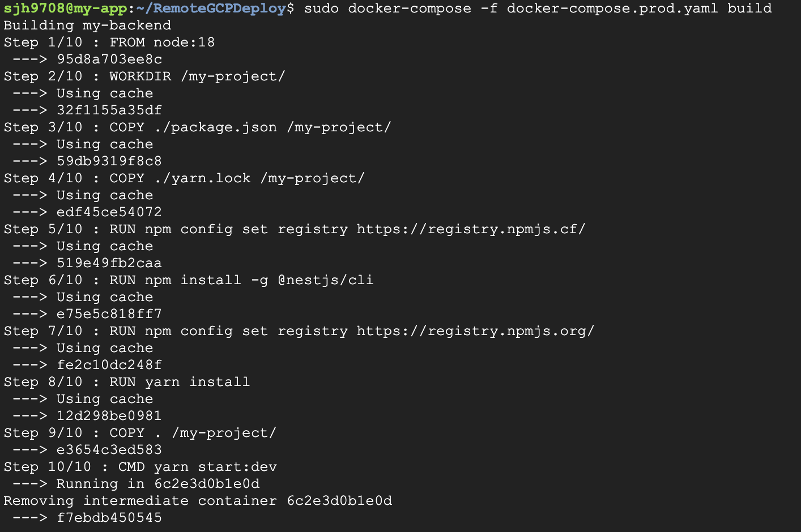801x532 pixels.
Task: Click the line 'Step 3/10 : COPY ./package.json'
Action: tap(140, 127)
